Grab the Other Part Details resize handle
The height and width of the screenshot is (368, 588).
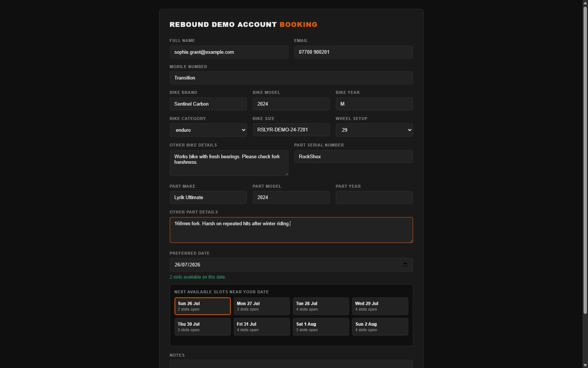[x=411, y=241]
